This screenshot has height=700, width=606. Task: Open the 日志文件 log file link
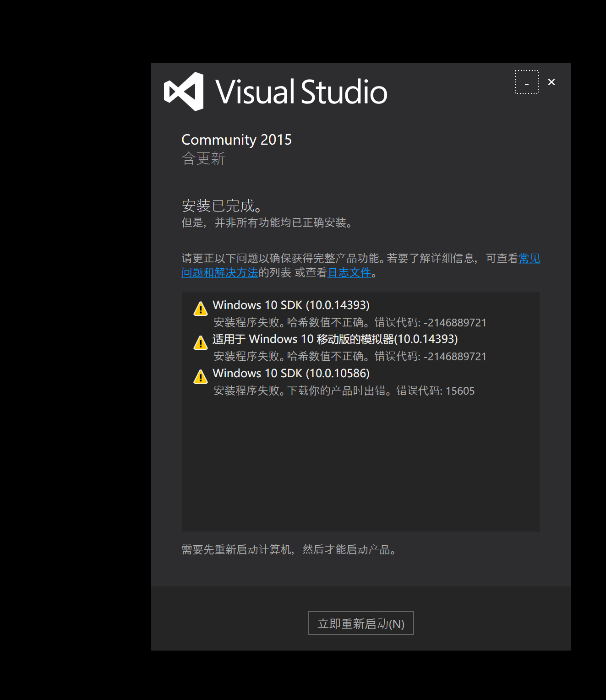(349, 272)
